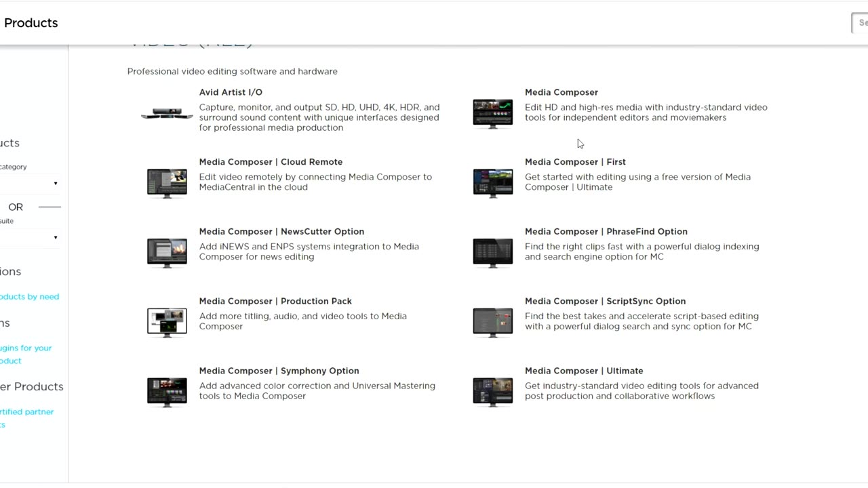Open the PhraseFind Option product thumbnail

[x=493, y=253]
